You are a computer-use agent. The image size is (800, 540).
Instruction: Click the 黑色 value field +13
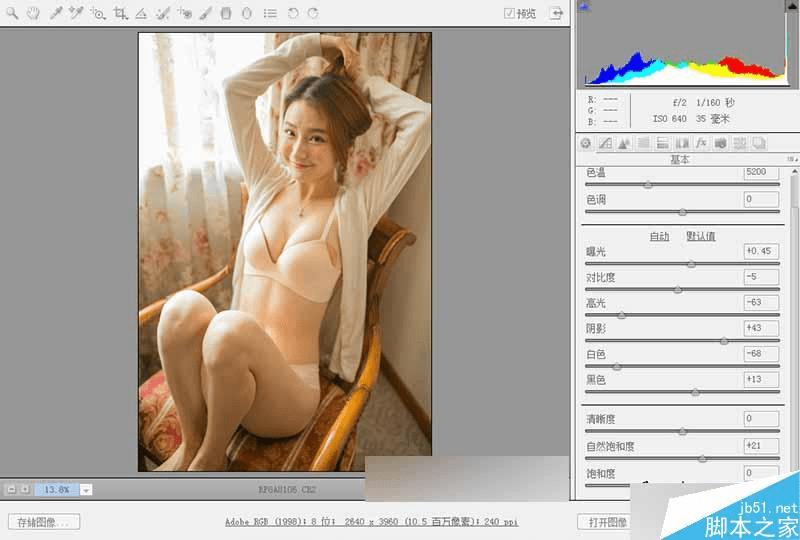[761, 379]
